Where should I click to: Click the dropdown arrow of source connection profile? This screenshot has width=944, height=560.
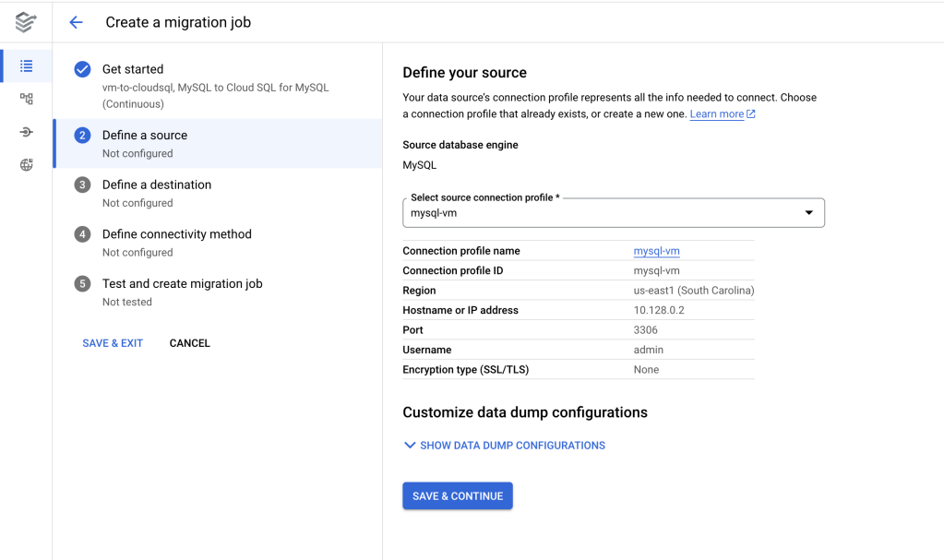pyautogui.click(x=808, y=212)
